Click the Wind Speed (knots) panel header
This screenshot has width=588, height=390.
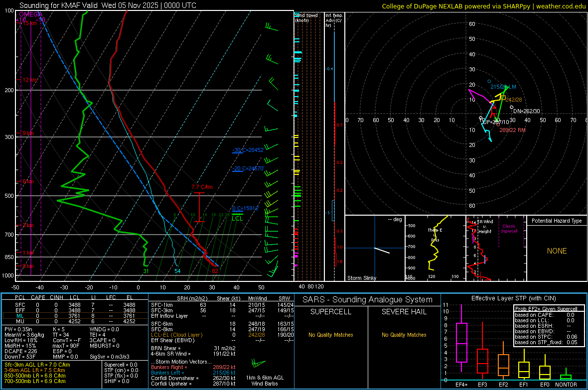point(306,17)
